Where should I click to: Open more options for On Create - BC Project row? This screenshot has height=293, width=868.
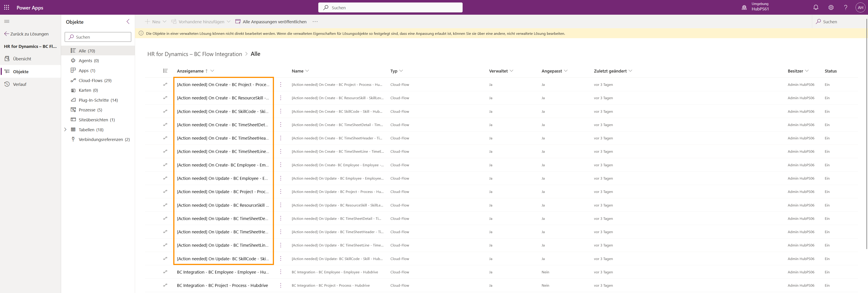[x=281, y=84]
